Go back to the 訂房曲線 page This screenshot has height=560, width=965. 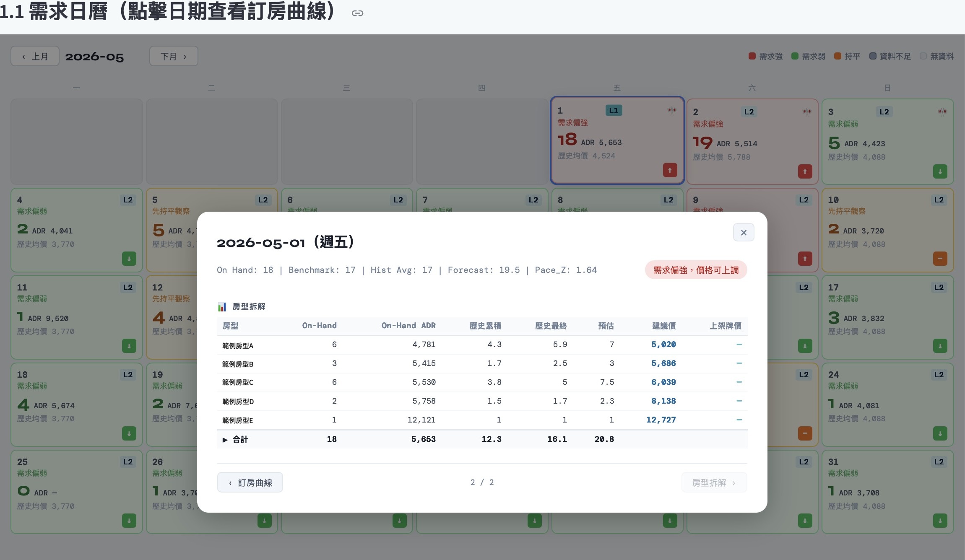pos(250,482)
